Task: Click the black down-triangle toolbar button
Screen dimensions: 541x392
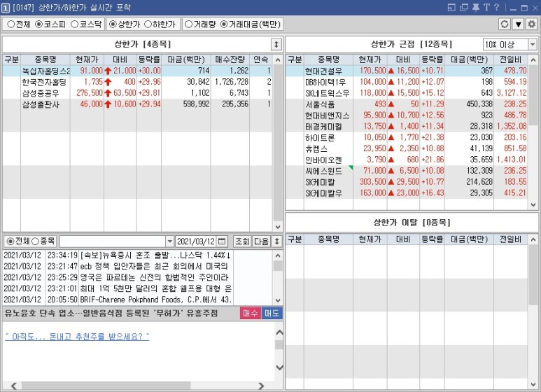Action: pos(518,24)
